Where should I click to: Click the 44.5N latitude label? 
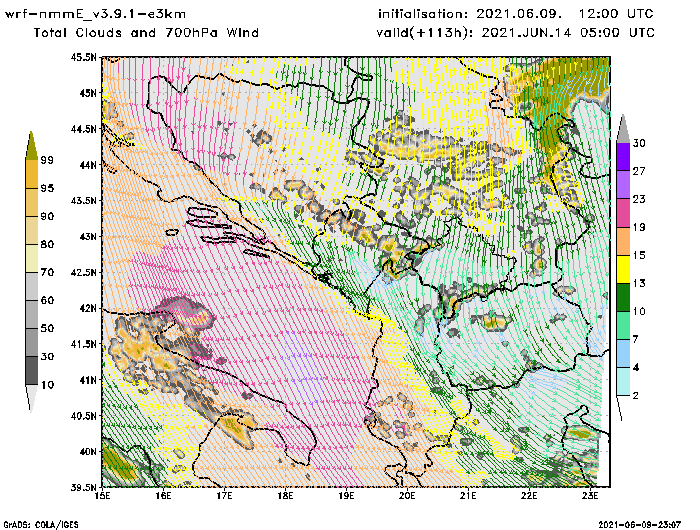pos(83,129)
